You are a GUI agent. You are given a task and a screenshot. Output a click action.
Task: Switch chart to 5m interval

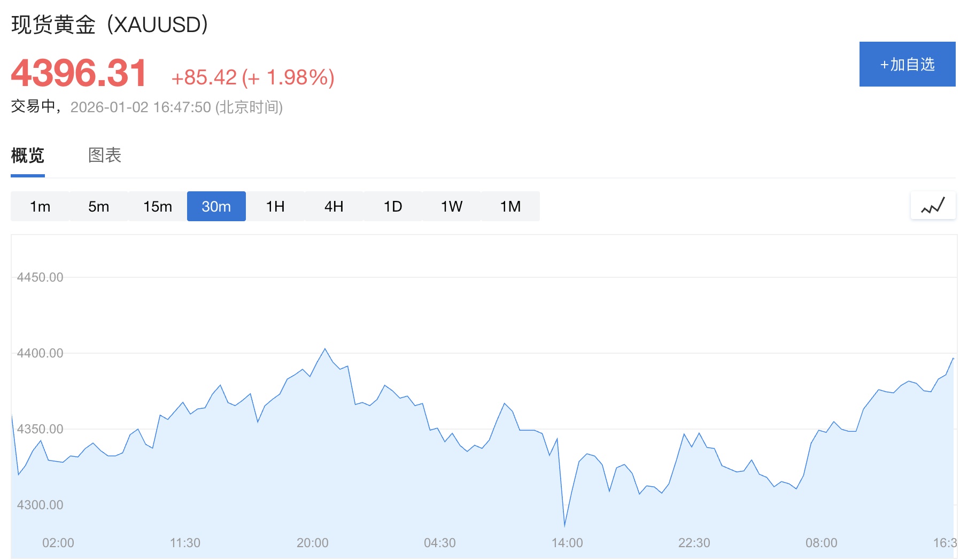99,206
